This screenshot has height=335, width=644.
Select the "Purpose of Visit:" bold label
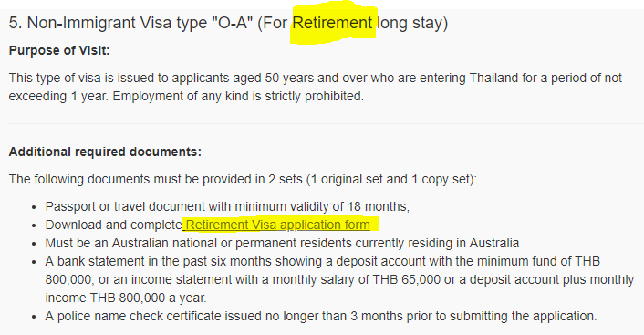(x=59, y=50)
